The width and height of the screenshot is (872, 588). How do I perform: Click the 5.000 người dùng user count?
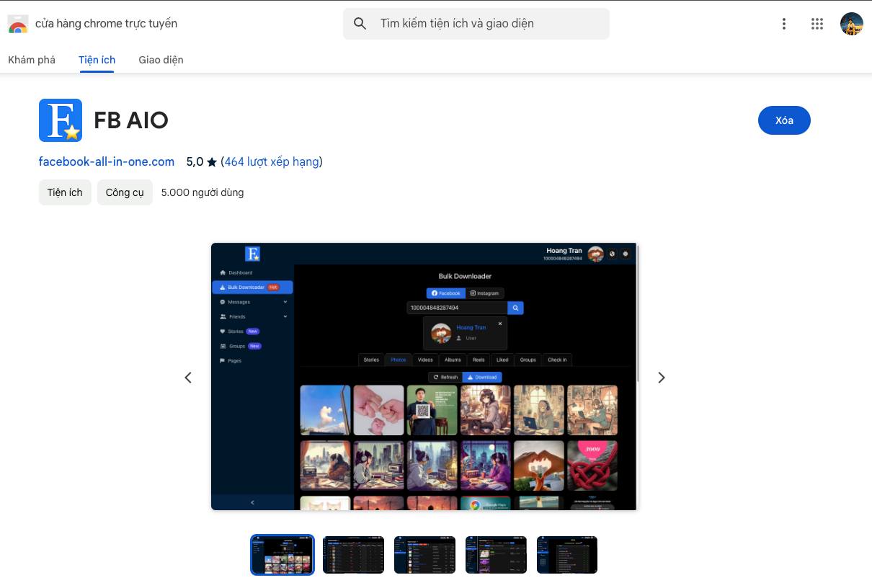point(203,192)
